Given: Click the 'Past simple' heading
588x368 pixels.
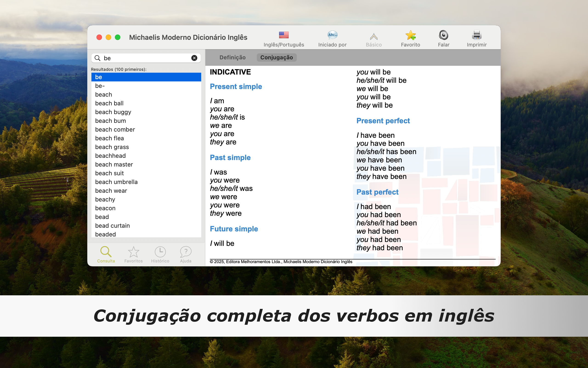Looking at the screenshot, I should (x=230, y=158).
